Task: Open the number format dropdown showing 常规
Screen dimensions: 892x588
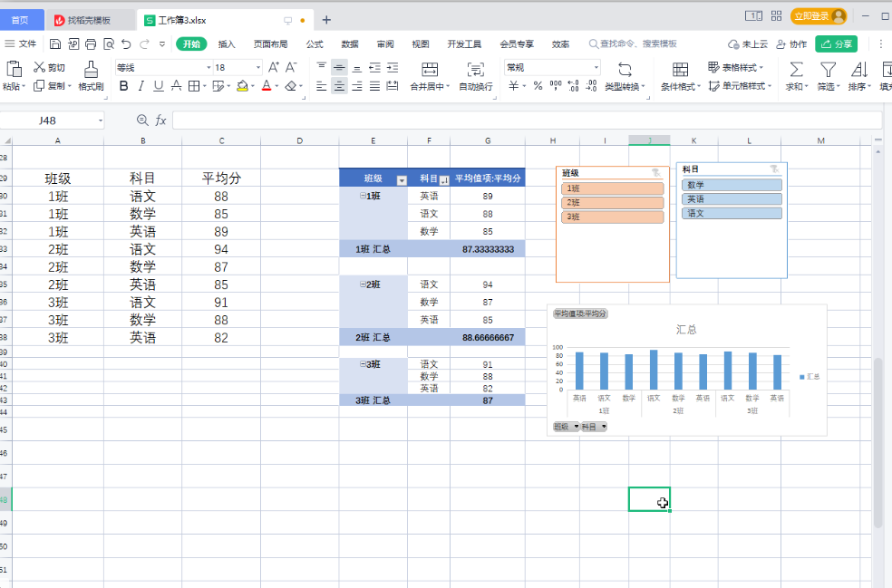Action: pos(596,67)
